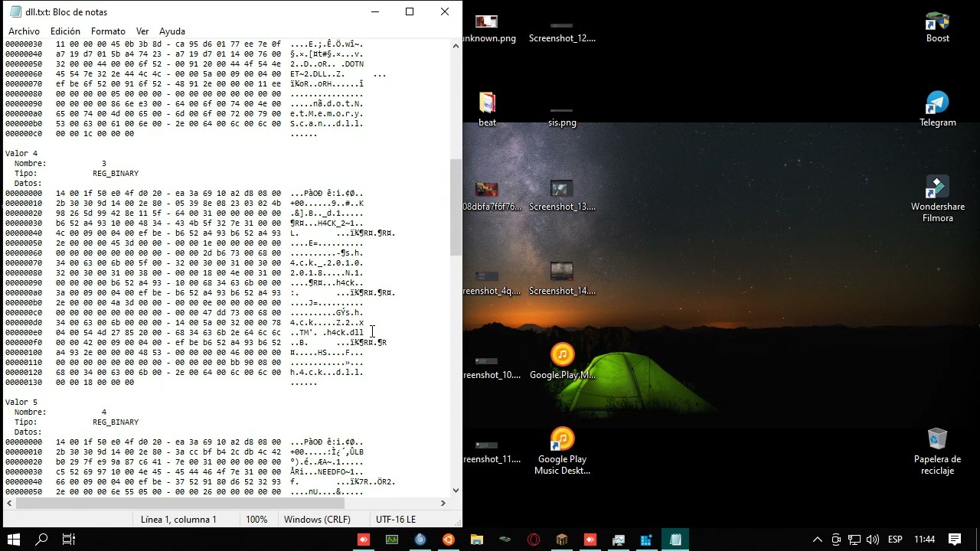Image resolution: width=980 pixels, height=551 pixels.
Task: Select the Wondershare Filmora shortcut
Action: coord(938,199)
